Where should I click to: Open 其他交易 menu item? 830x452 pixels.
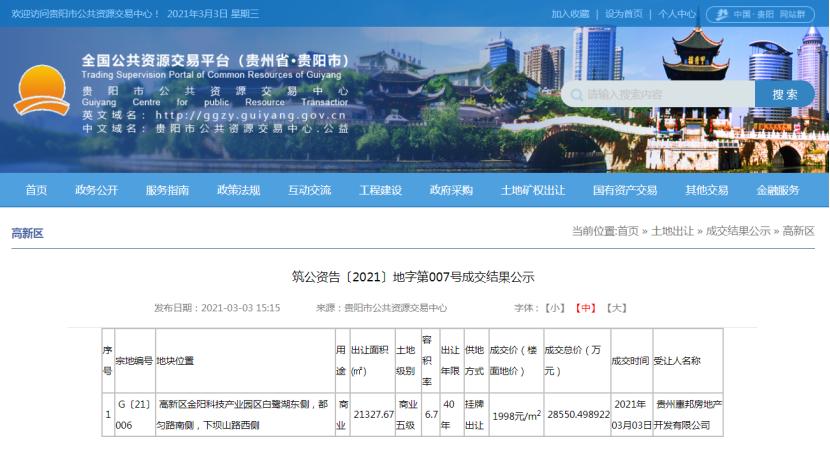pyautogui.click(x=707, y=190)
